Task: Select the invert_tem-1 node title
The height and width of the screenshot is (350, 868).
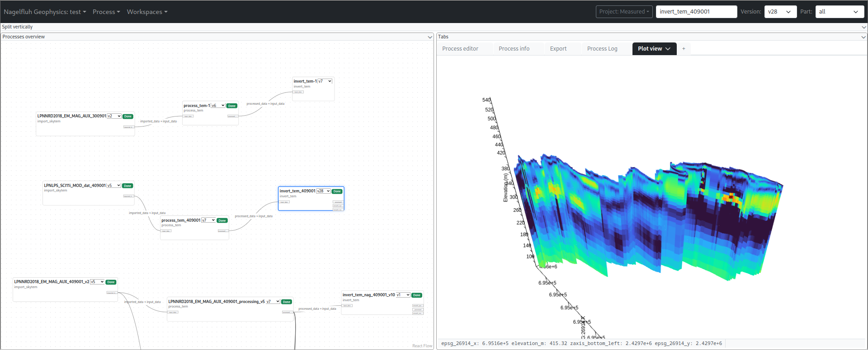Action: click(305, 81)
